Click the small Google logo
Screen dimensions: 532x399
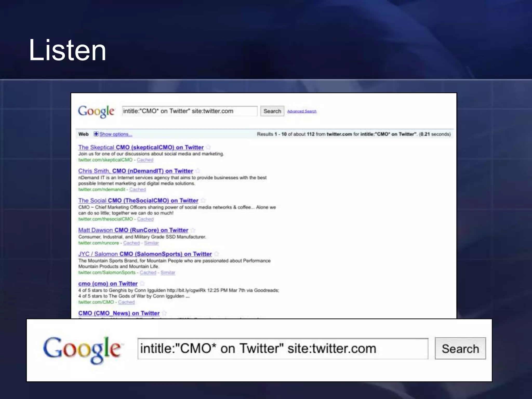(96, 111)
